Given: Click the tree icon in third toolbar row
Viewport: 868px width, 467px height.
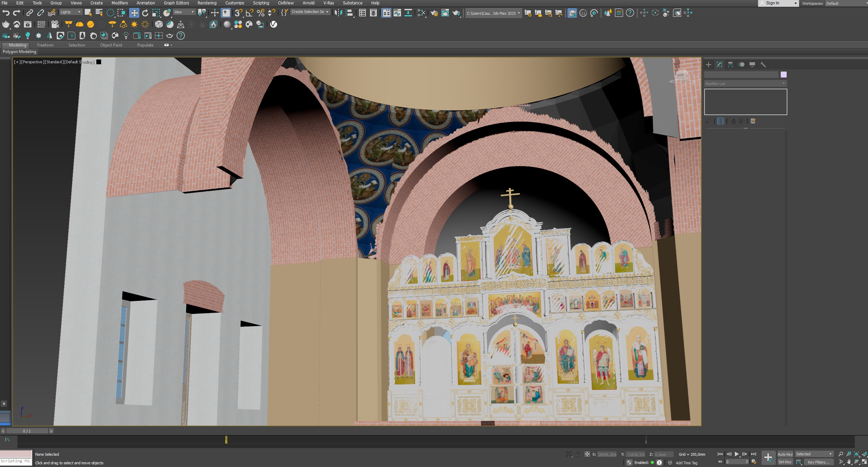Looking at the screenshot, I should (x=50, y=36).
